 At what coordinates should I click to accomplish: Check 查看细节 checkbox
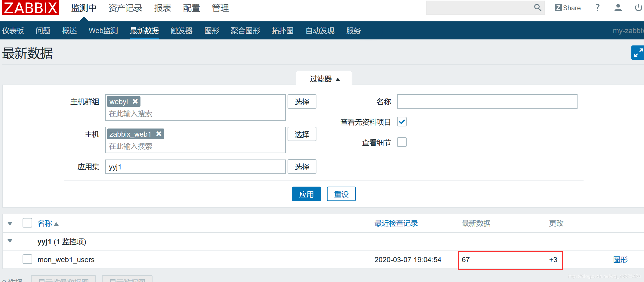pyautogui.click(x=402, y=142)
